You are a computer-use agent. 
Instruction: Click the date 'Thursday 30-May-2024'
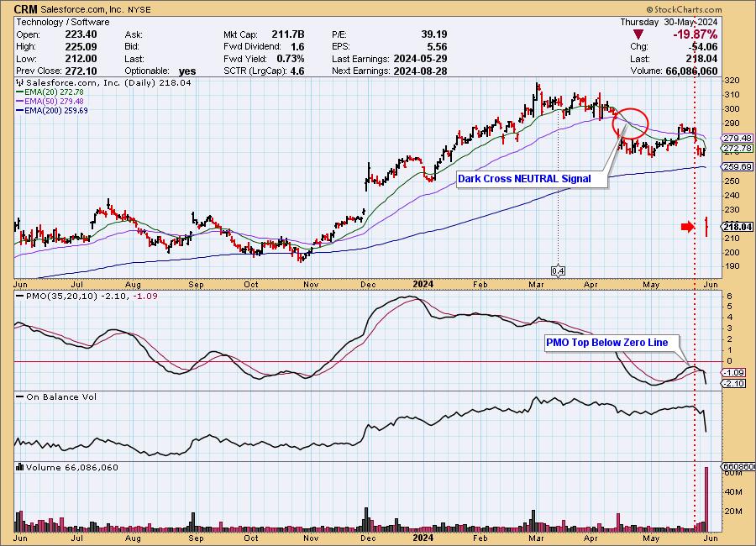(x=669, y=22)
